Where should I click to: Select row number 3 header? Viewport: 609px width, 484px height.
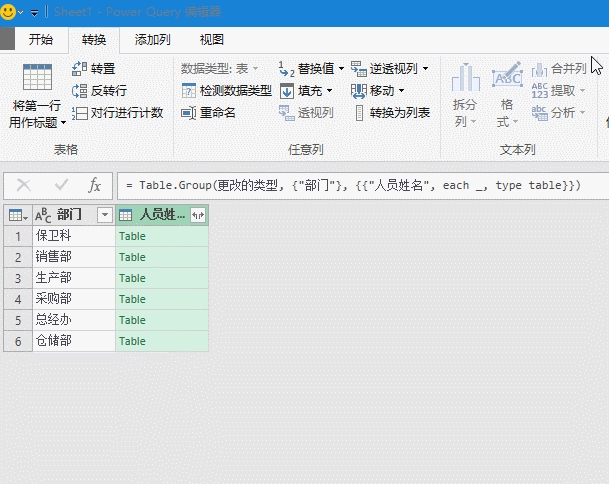click(18, 278)
